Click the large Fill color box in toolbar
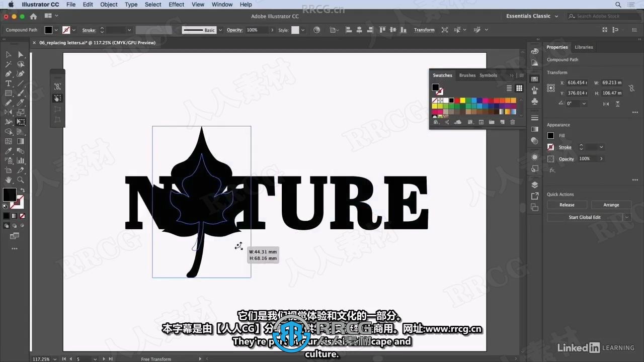Screen dimensions: 644x362 [9, 195]
